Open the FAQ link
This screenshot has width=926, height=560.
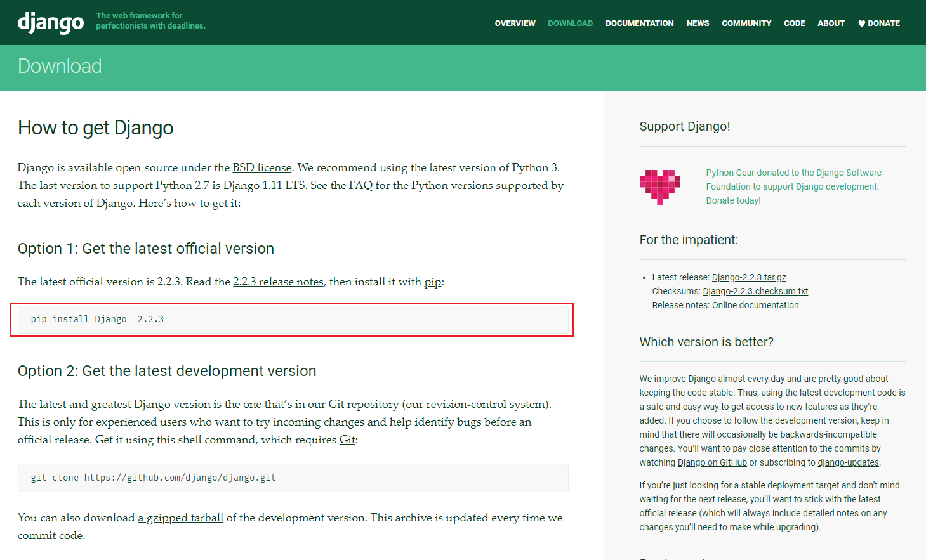point(351,185)
